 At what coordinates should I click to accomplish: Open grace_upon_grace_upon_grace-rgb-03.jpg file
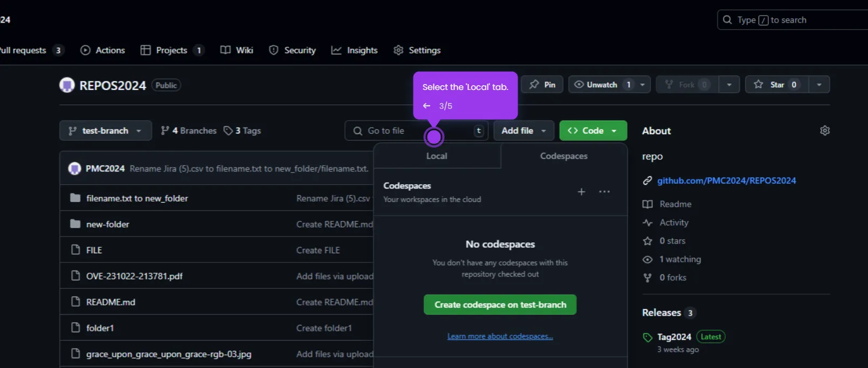[x=169, y=354]
